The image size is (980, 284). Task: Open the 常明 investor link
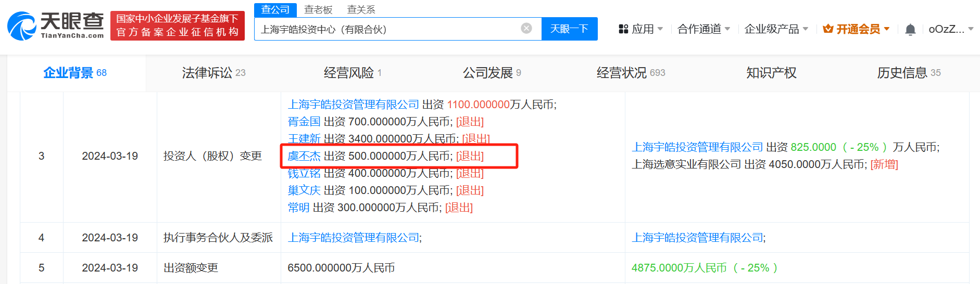point(298,208)
